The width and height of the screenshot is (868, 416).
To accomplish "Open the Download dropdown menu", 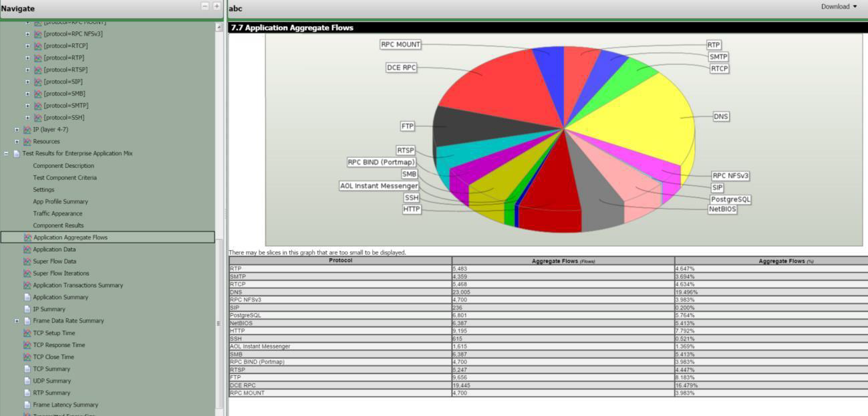I will (x=839, y=7).
